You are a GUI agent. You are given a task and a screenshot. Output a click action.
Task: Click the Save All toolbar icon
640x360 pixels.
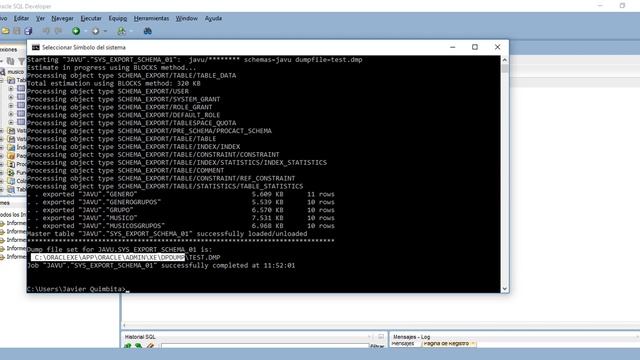28,31
